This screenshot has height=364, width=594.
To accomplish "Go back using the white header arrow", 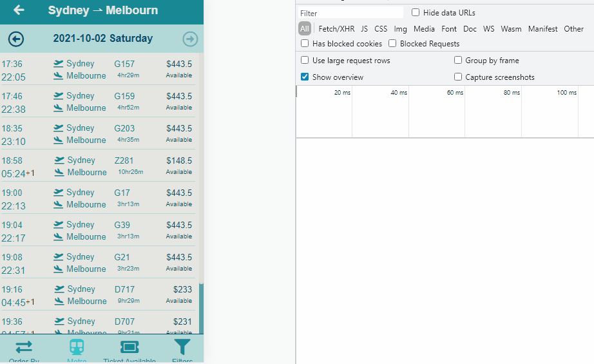I will (x=19, y=10).
